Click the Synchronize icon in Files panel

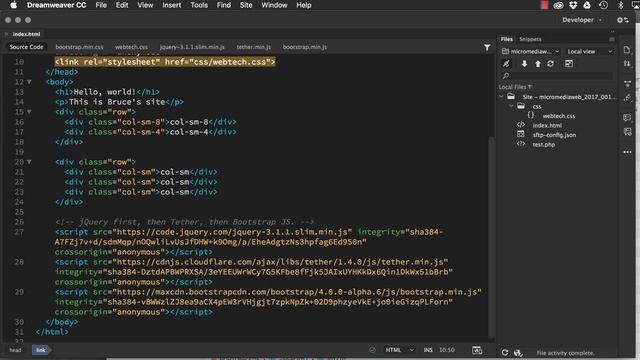551,64
